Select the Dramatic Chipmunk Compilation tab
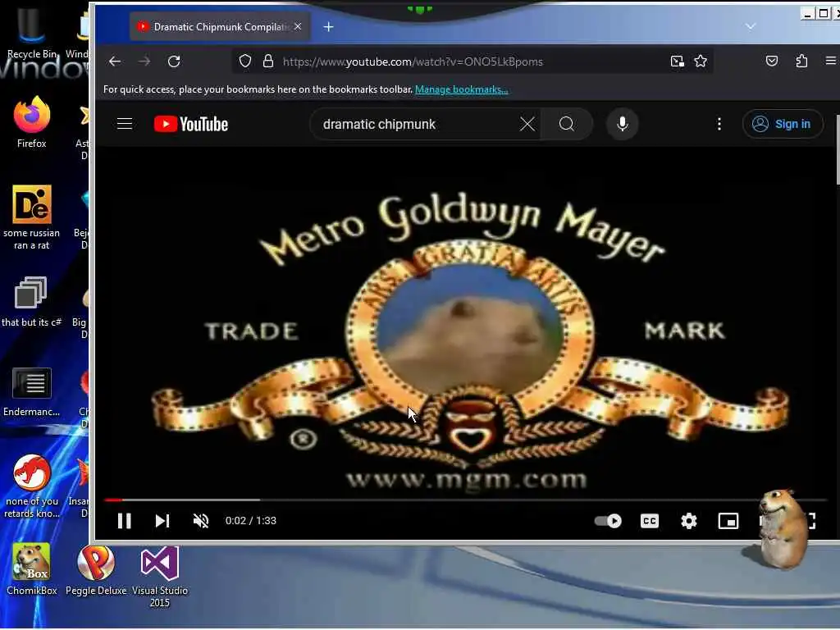840x630 pixels. 220,27
